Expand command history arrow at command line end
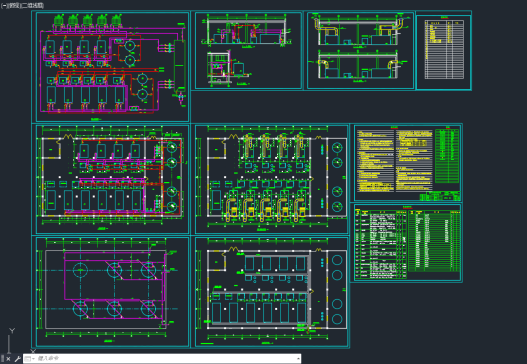The width and height of the screenshot is (527, 364). point(298,359)
